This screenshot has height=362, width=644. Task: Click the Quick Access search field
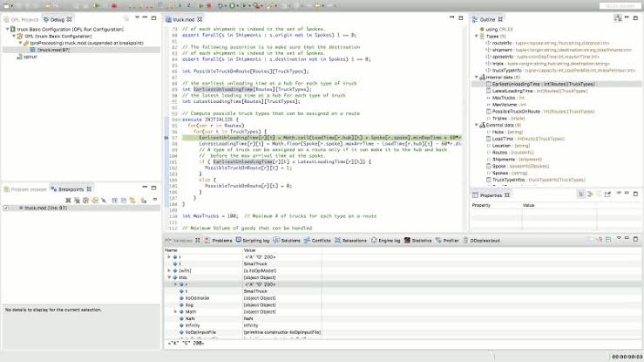tap(620, 6)
